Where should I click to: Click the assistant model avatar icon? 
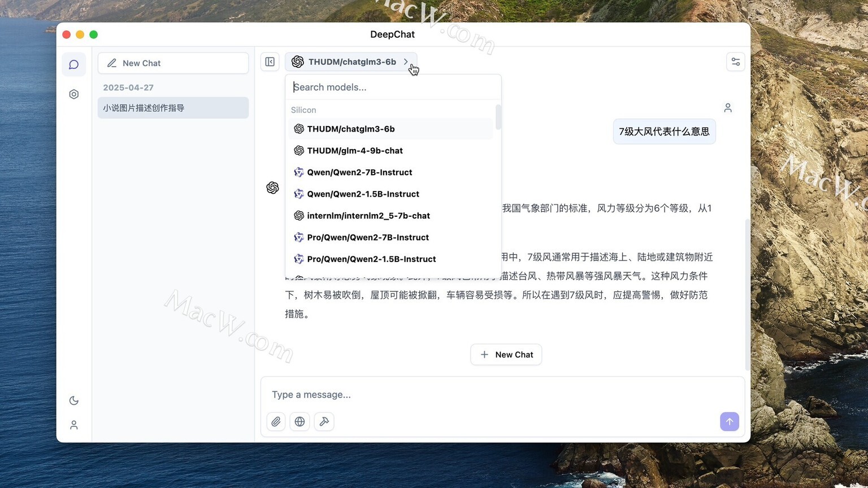coord(272,188)
